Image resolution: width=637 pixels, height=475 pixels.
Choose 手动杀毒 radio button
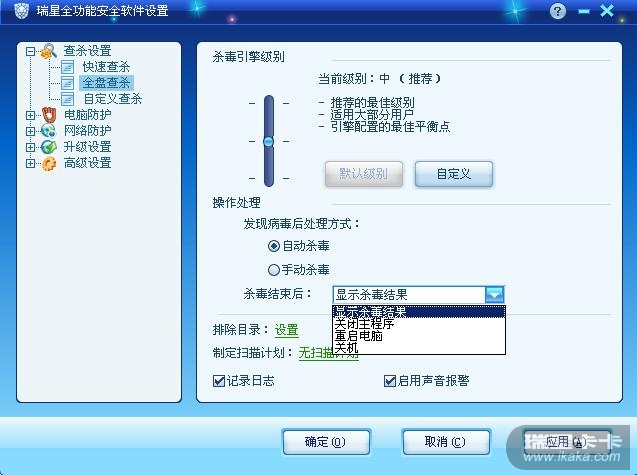click(274, 269)
